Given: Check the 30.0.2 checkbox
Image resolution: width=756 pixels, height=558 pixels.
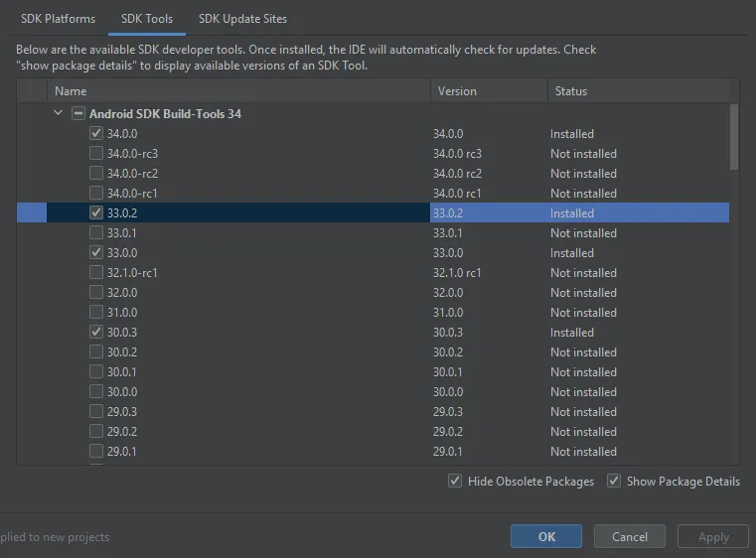Looking at the screenshot, I should pyautogui.click(x=96, y=351).
